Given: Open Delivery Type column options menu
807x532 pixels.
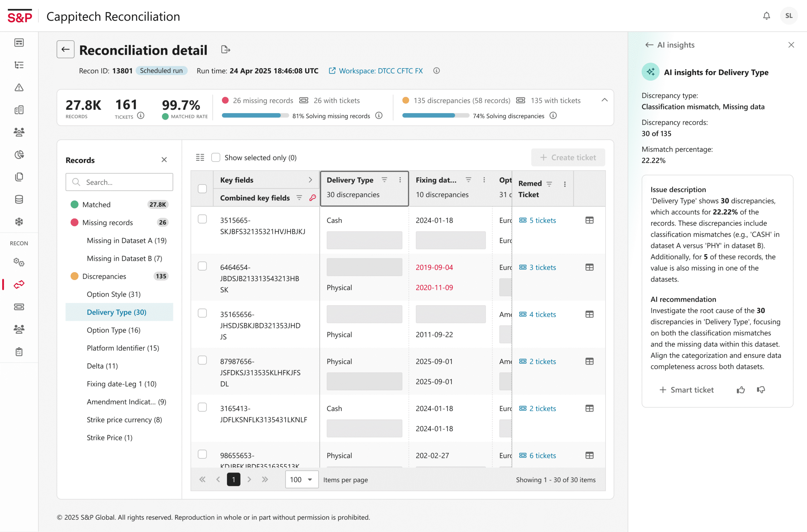Looking at the screenshot, I should 400,180.
